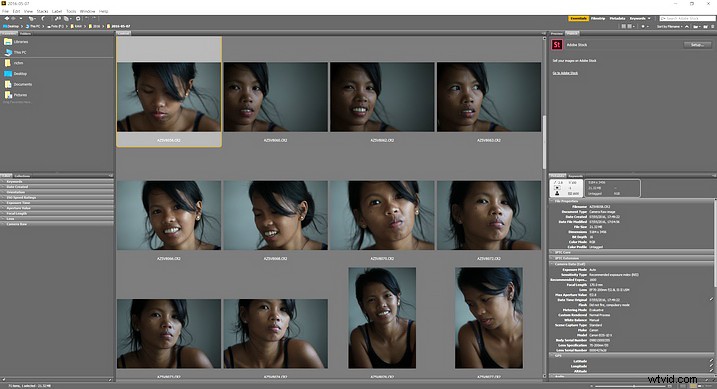Toggle ascending sort order arrow
The width and height of the screenshot is (717, 389).
point(687,27)
